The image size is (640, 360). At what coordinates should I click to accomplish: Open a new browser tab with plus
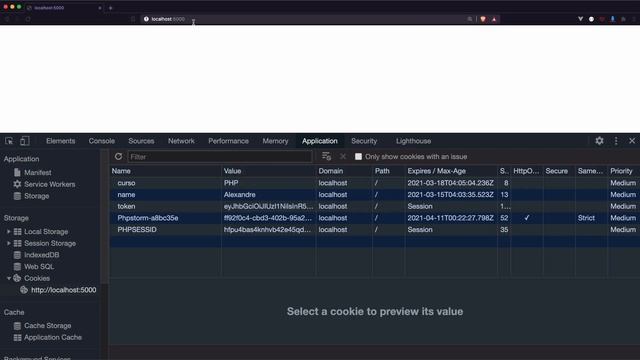click(x=110, y=8)
